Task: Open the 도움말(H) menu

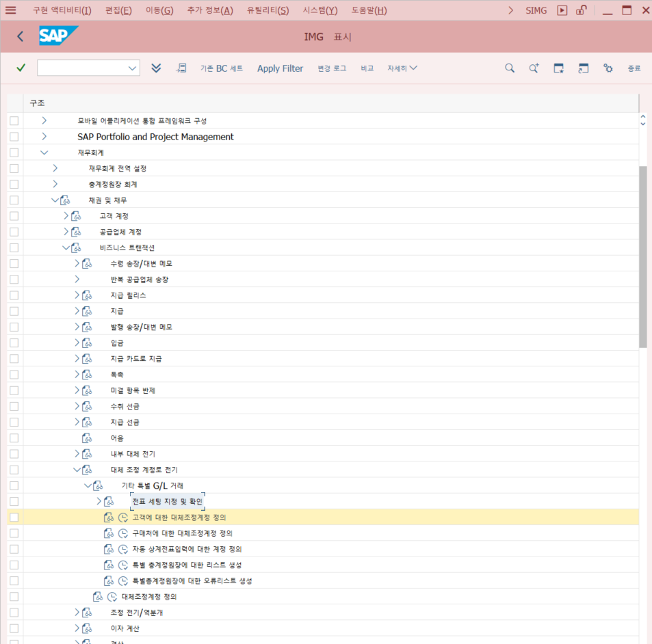Action: 369,10
